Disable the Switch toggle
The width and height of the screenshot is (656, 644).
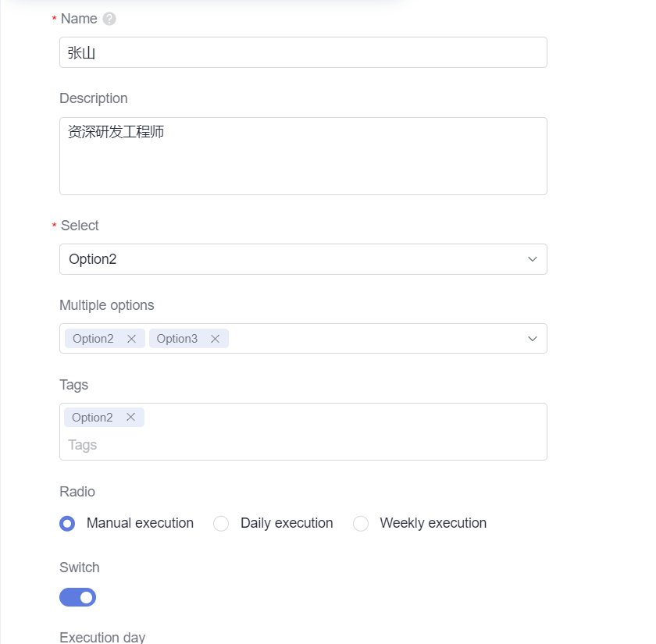77,596
